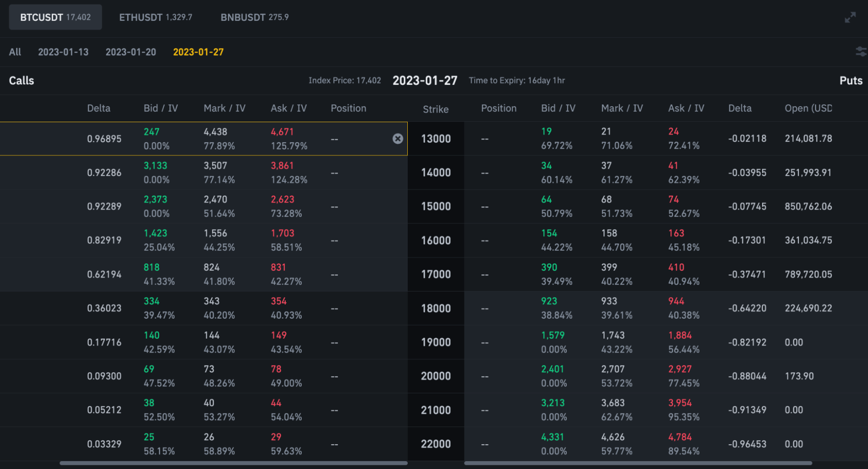Click the put bid price 1,579
Image resolution: width=868 pixels, height=469 pixels.
553,335
